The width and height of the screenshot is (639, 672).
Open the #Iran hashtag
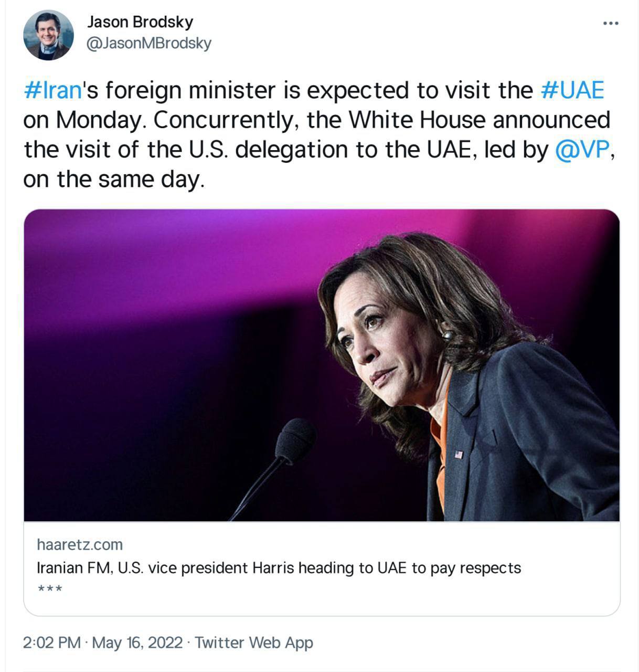[53, 90]
